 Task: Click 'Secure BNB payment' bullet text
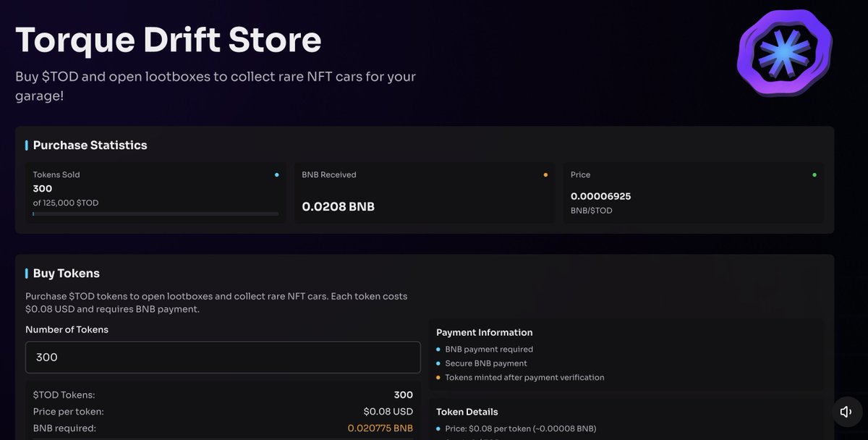click(x=486, y=363)
